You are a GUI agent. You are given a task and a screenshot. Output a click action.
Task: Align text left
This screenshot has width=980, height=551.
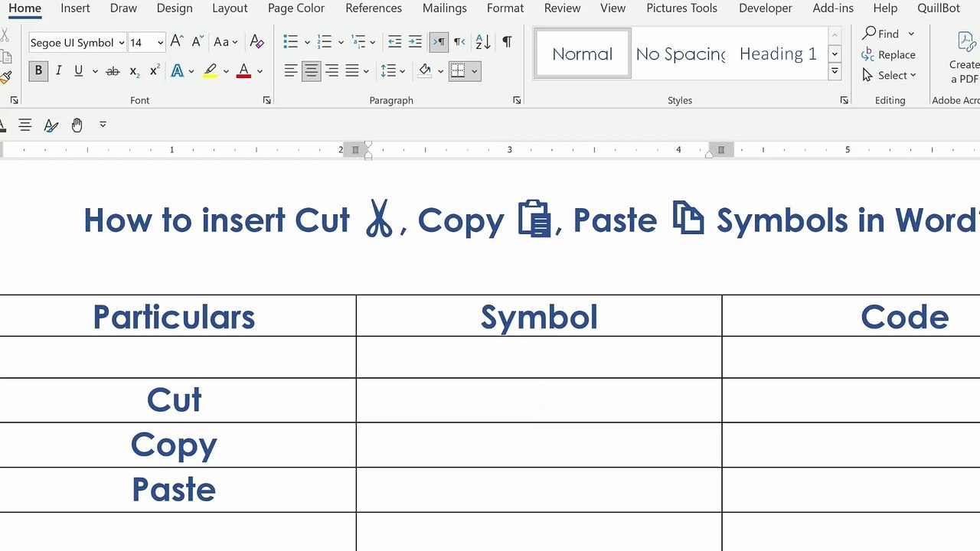291,71
